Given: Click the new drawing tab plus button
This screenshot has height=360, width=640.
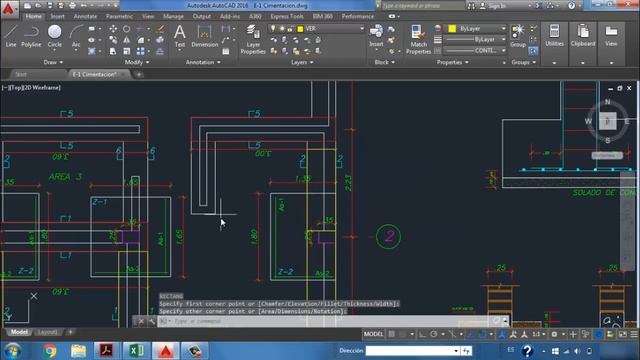Looking at the screenshot, I should (x=139, y=74).
